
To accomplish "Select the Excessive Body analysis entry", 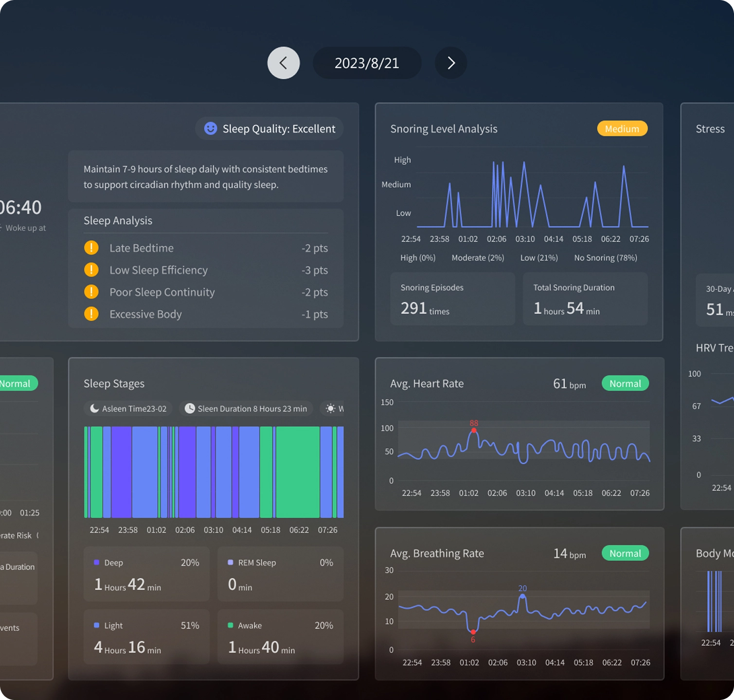I will click(x=145, y=314).
